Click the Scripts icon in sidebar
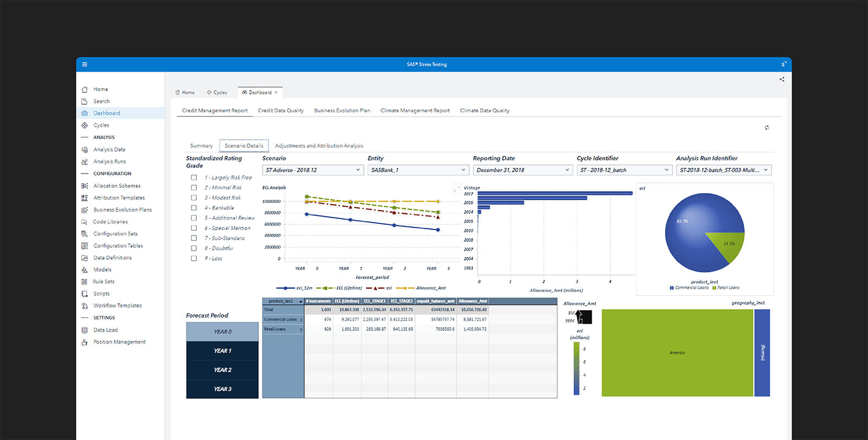This screenshot has height=440, width=868. tap(85, 294)
